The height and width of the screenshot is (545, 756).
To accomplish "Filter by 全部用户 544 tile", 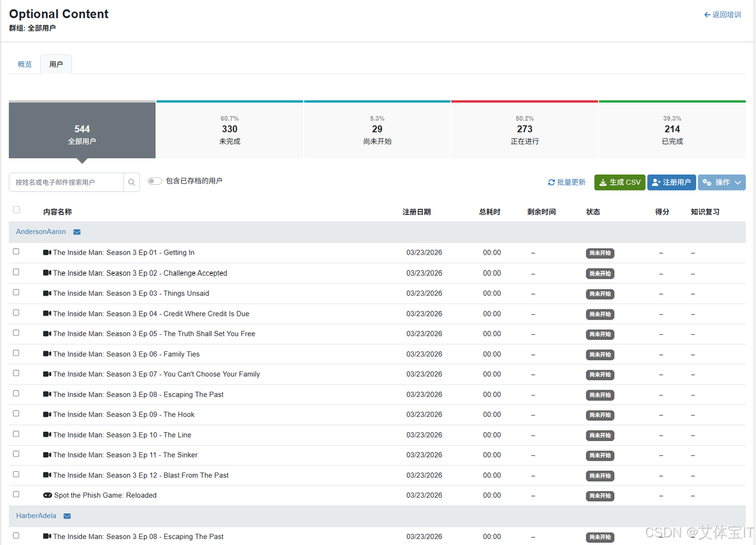I will (x=82, y=130).
